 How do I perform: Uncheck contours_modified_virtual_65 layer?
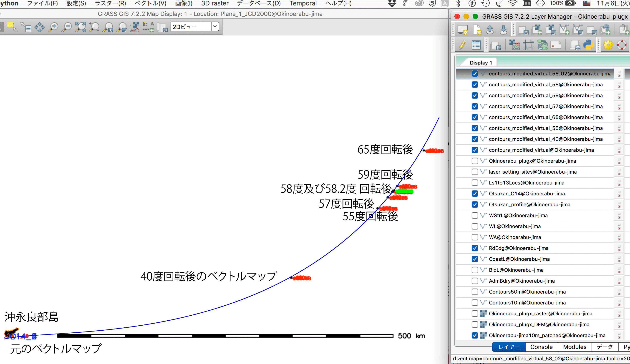pyautogui.click(x=475, y=117)
